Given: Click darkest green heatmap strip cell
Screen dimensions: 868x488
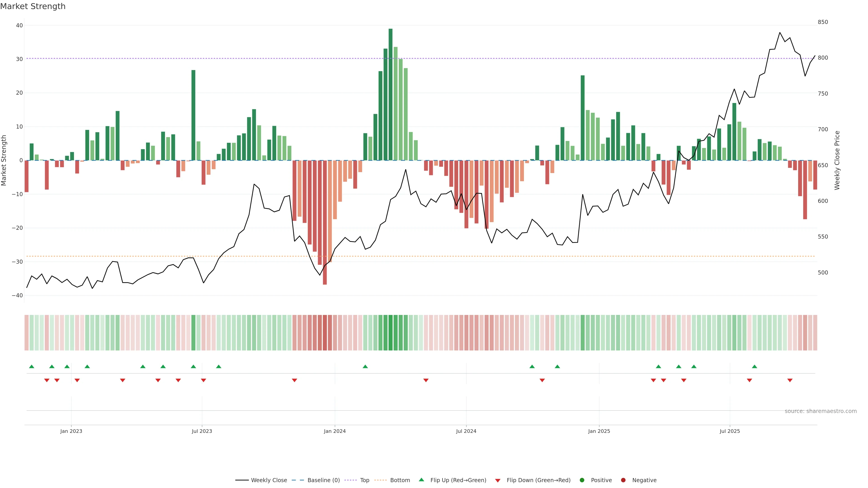Looking at the screenshot, I should [390, 332].
